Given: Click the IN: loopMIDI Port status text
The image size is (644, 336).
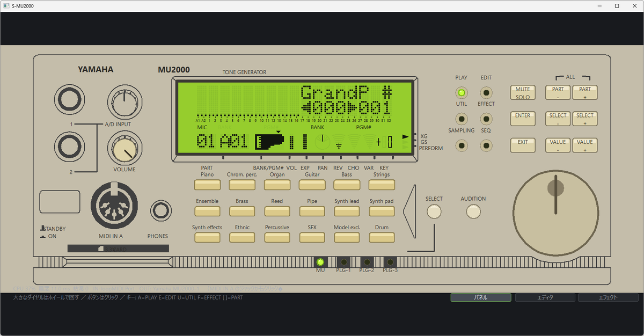Looking at the screenshot, I should (x=115, y=289).
